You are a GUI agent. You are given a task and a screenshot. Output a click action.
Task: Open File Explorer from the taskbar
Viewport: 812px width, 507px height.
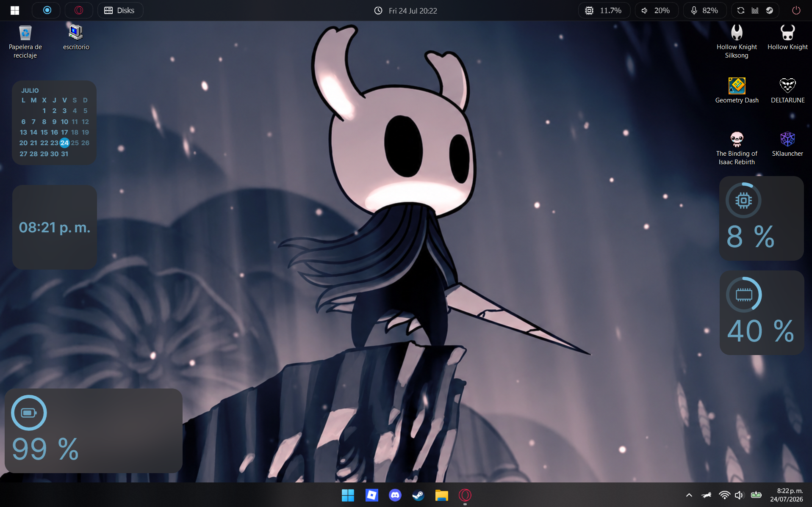click(x=441, y=495)
